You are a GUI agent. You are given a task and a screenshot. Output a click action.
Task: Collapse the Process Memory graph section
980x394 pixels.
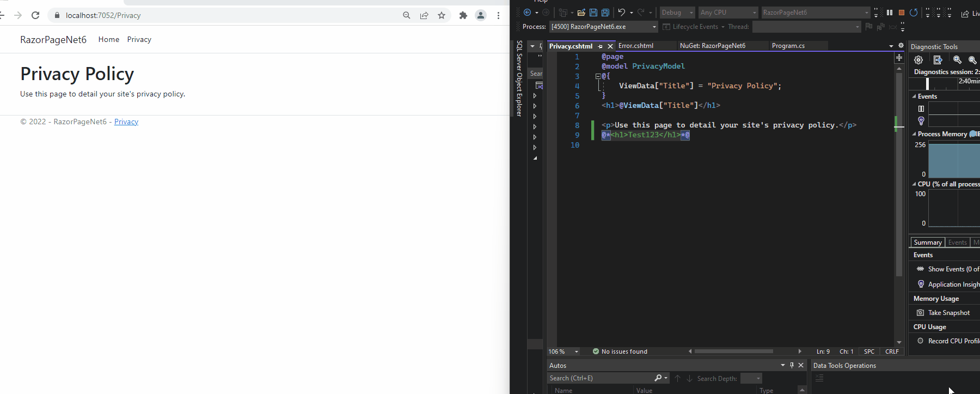pyautogui.click(x=914, y=134)
